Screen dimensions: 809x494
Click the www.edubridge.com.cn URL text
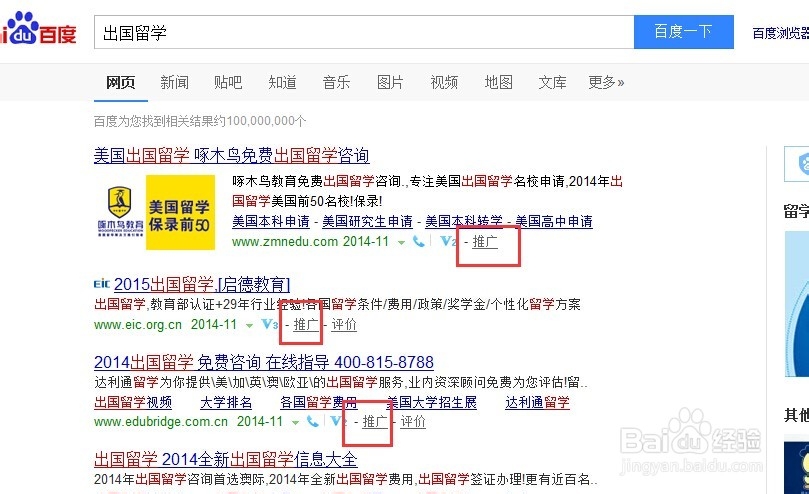[161, 422]
